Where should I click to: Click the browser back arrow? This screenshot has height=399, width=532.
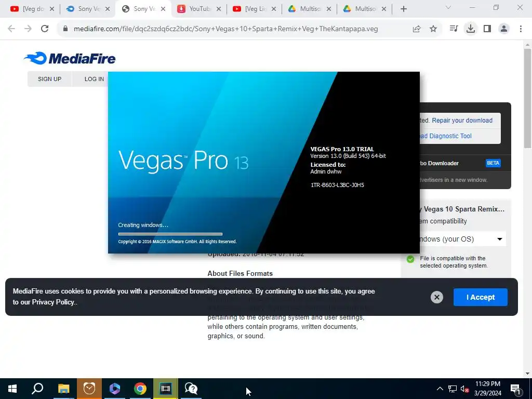click(x=11, y=29)
